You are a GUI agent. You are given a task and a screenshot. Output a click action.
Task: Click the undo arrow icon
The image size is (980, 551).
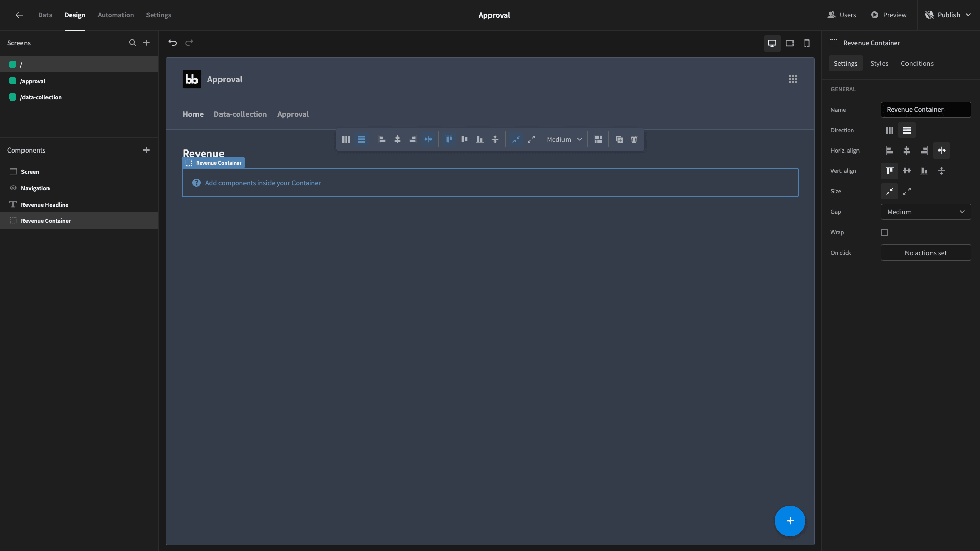click(173, 43)
